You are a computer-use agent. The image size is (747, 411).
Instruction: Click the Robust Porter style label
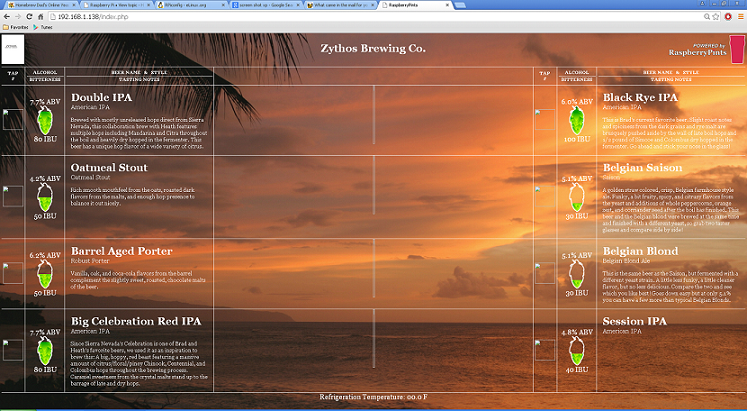pos(90,261)
